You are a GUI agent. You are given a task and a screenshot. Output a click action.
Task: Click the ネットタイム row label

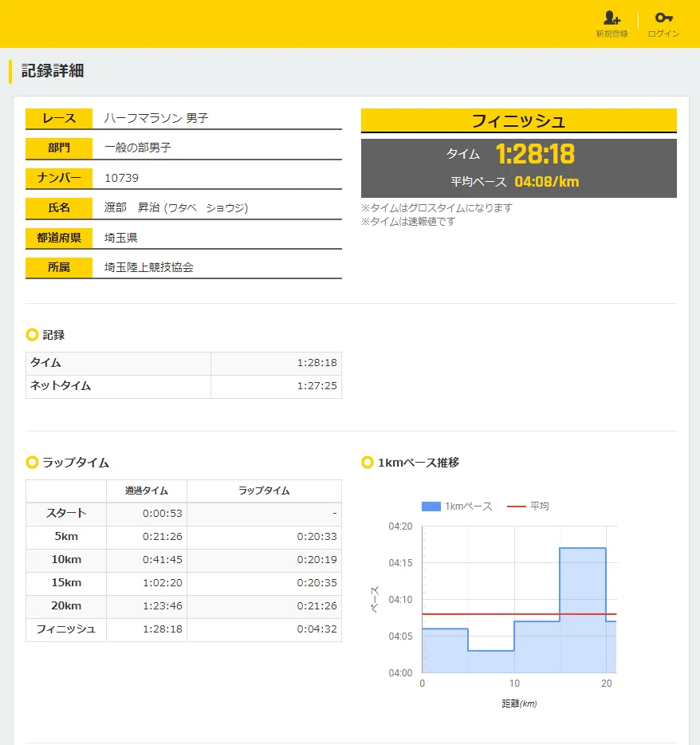point(61,386)
